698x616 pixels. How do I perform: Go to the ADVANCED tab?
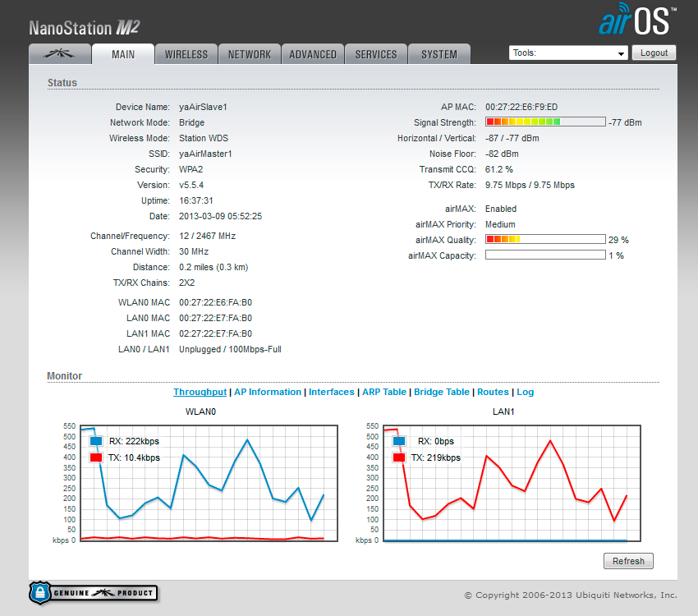pyautogui.click(x=313, y=54)
